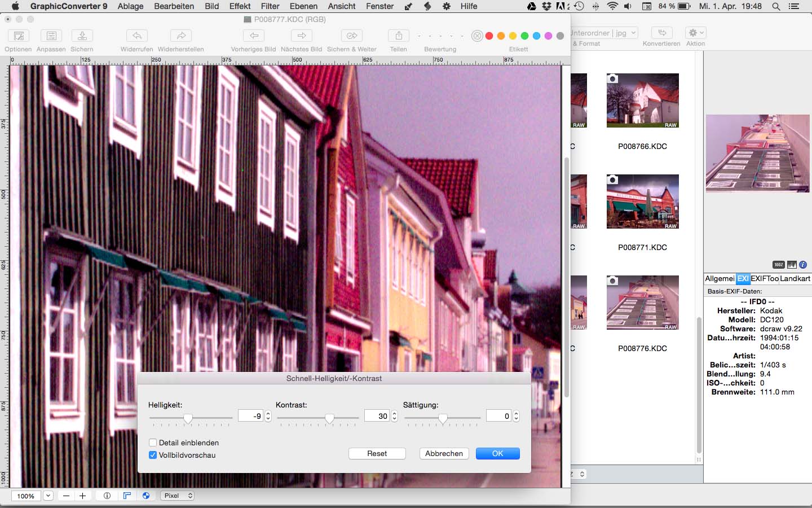Viewport: 812px width, 508px height.
Task: Show the histogram icon under the preview image
Action: pos(792,265)
